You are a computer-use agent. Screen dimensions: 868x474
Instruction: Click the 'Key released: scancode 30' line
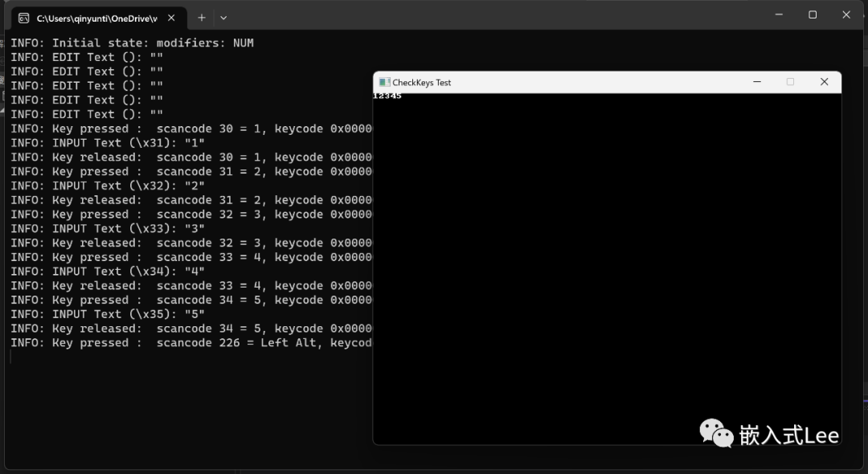click(191, 157)
